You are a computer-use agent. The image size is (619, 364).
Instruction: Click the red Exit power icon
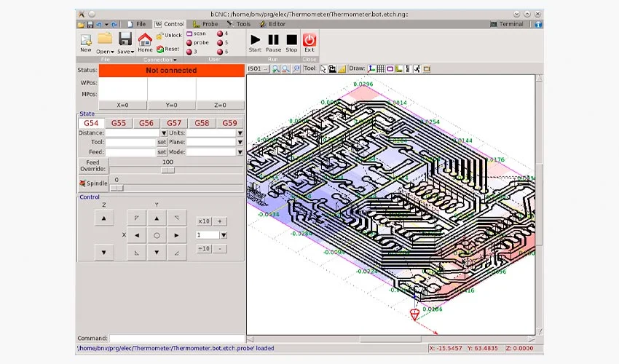point(309,39)
